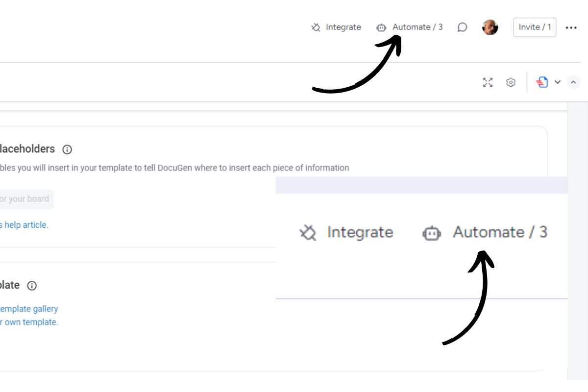
Task: Open the three-dot overflow menu
Action: coord(571,27)
